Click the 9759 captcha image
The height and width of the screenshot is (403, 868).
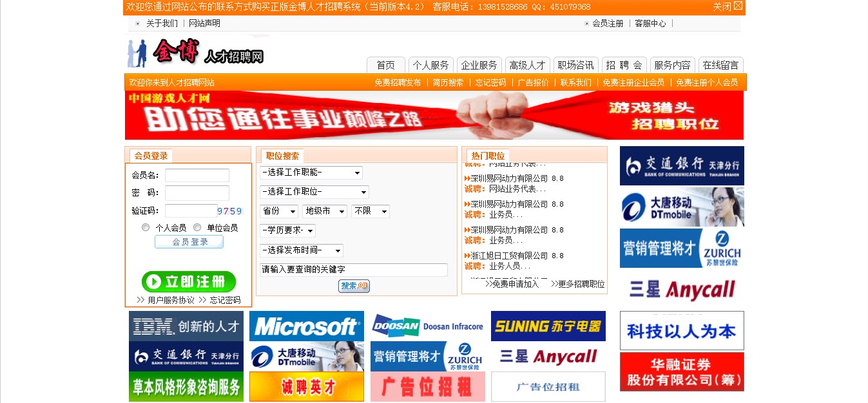(x=229, y=211)
